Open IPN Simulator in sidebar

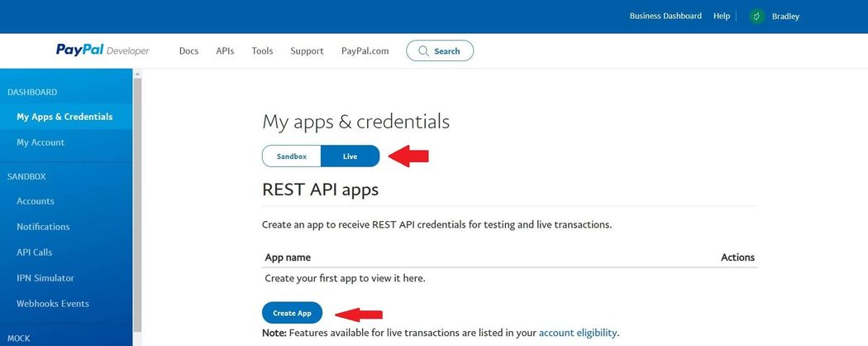click(x=45, y=278)
